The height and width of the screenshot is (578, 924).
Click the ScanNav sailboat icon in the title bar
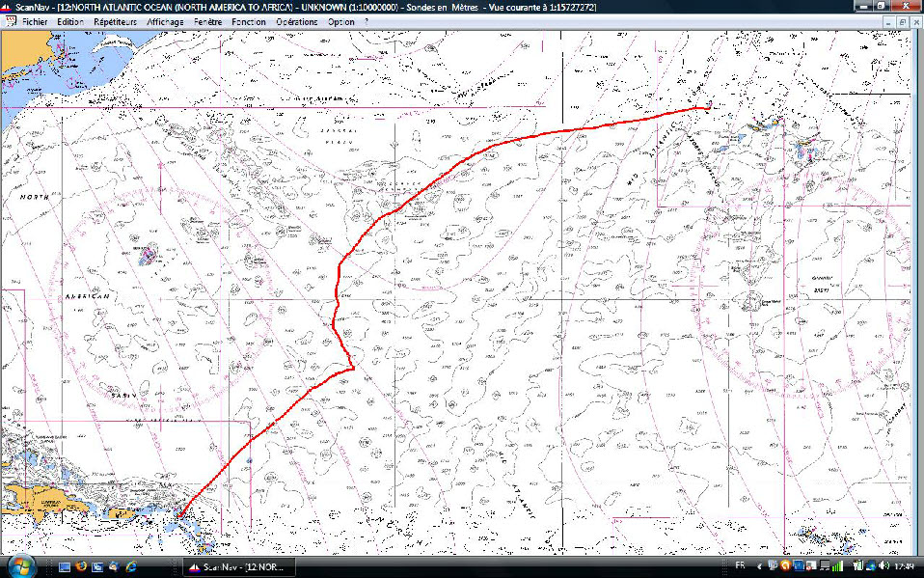coord(8,7)
